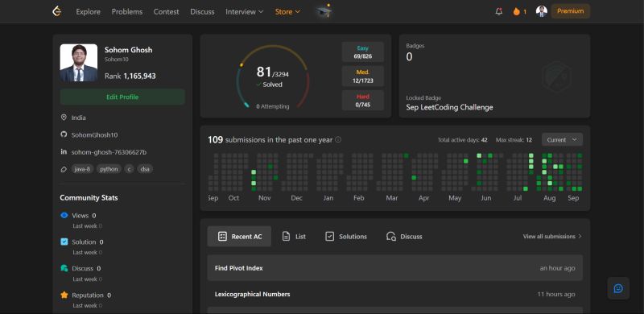Viewport: 644px width, 314px height.
Task: Open the Find Pivot Index submission
Action: [x=394, y=268]
